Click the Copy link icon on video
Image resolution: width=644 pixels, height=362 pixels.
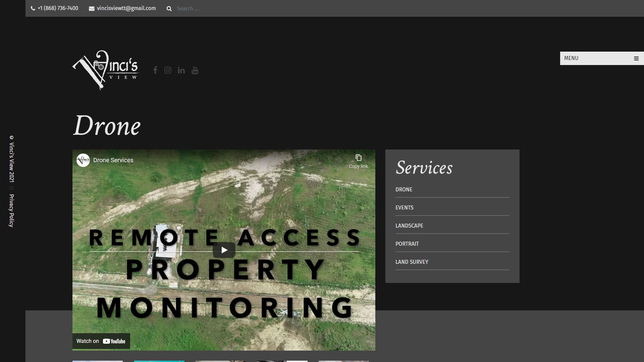click(358, 161)
